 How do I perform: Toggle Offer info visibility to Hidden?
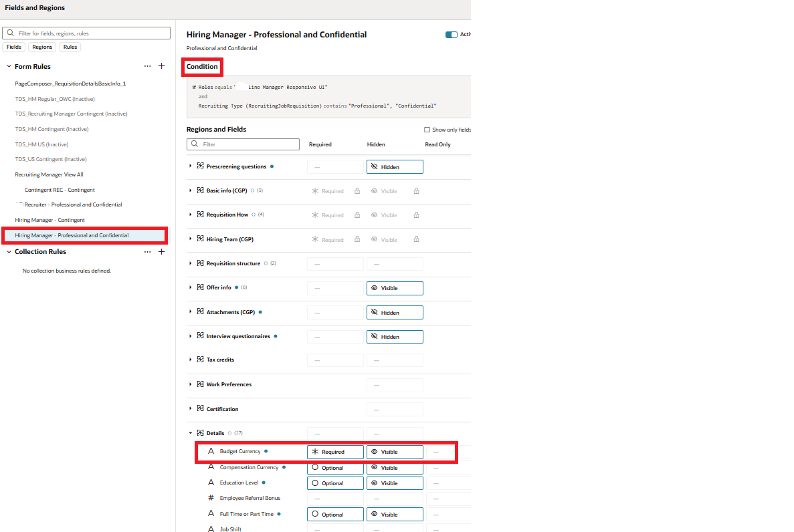[395, 288]
